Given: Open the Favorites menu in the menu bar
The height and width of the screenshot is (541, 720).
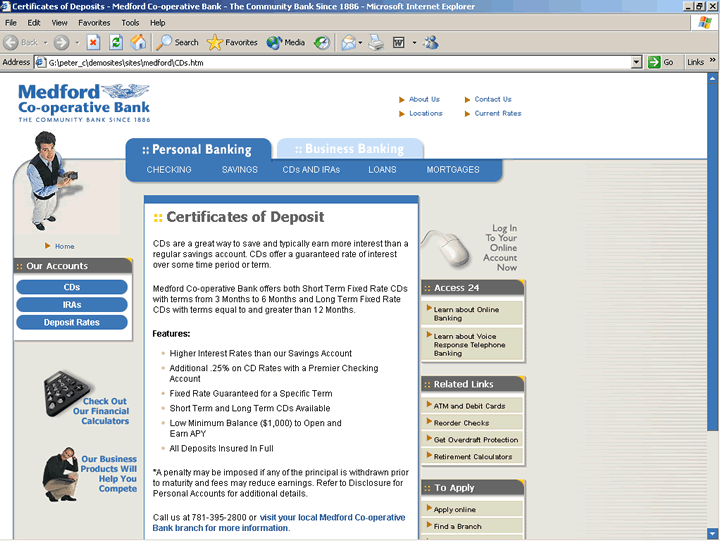Looking at the screenshot, I should pyautogui.click(x=94, y=23).
